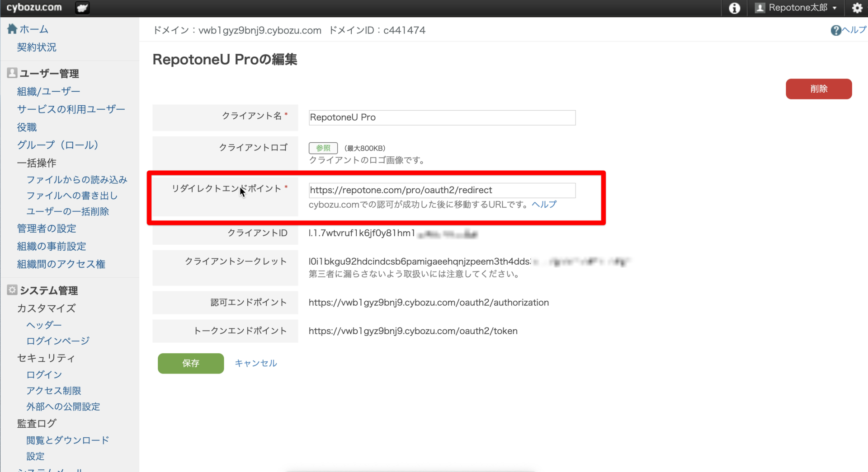Click the キャンセル link

(x=256, y=363)
